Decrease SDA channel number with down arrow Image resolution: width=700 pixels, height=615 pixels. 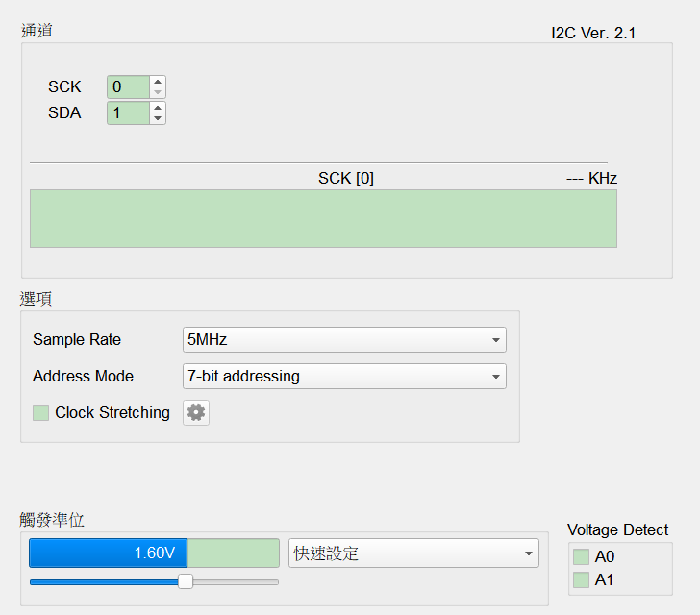pos(158,118)
